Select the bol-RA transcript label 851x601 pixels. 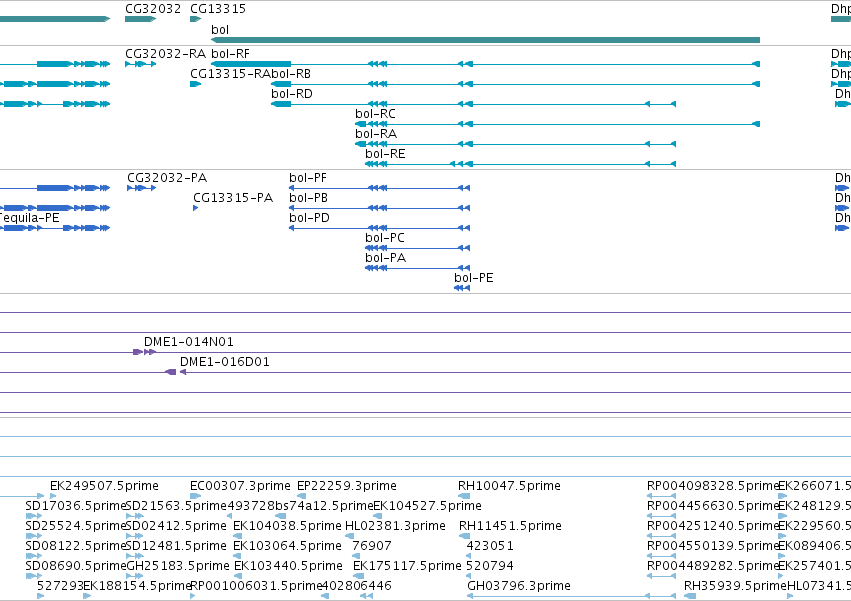(x=376, y=134)
